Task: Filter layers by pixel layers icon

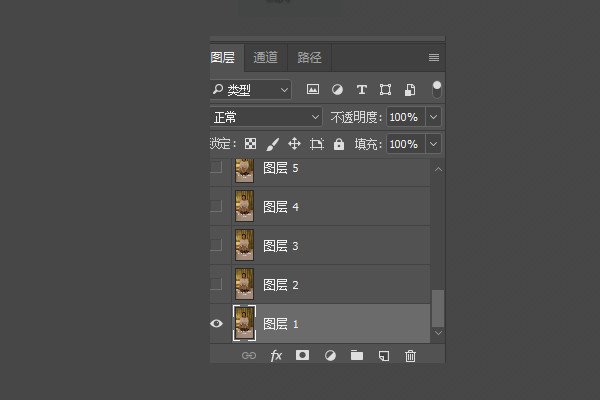Action: tap(313, 90)
